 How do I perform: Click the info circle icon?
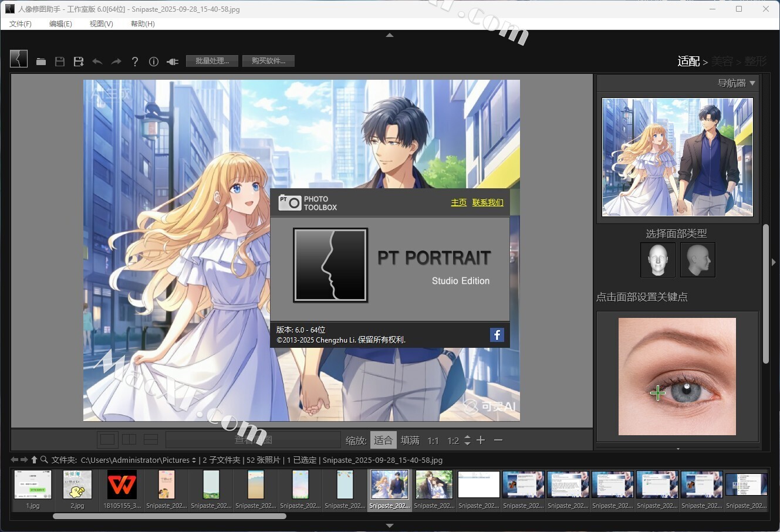[x=154, y=62]
